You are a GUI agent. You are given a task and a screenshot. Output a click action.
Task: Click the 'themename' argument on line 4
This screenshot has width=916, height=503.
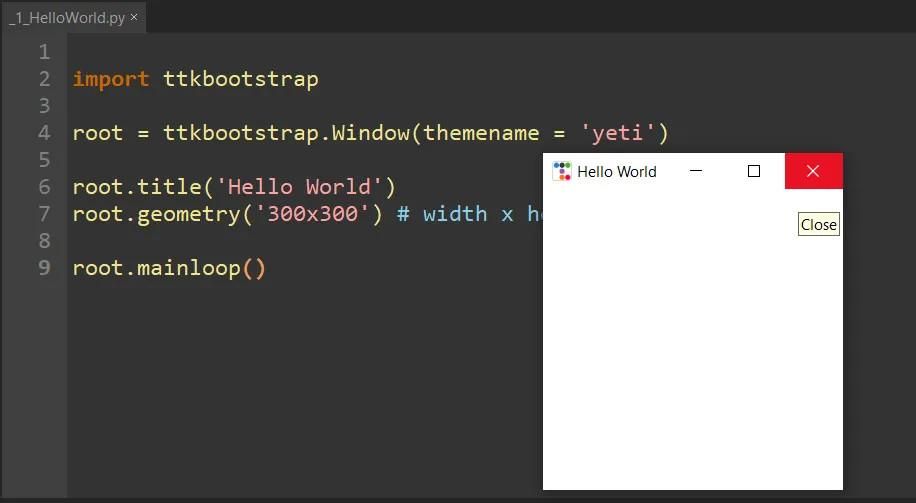click(481, 133)
